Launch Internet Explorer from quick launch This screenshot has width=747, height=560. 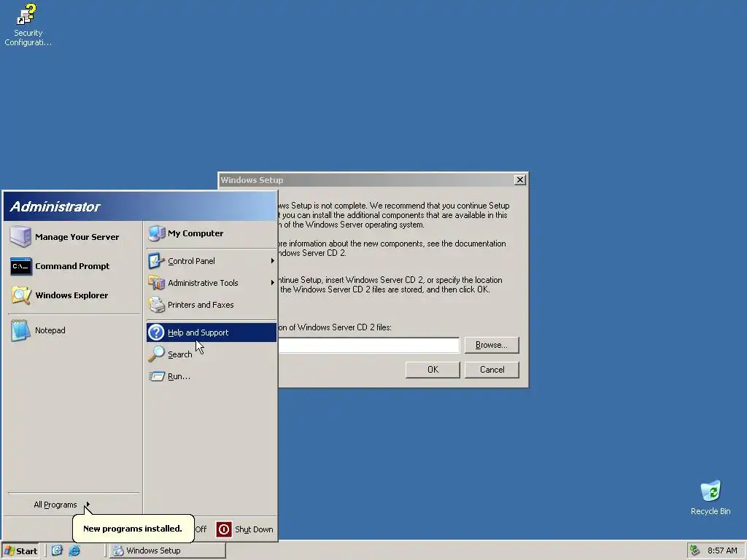coord(74,551)
